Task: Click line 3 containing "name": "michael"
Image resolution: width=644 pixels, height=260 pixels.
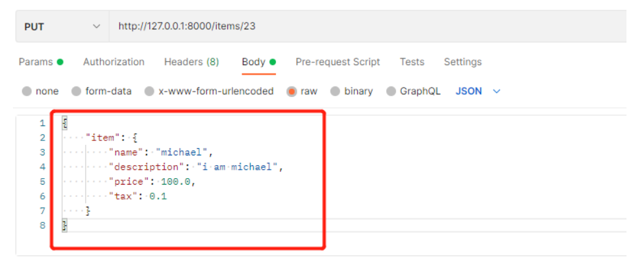Action: pos(162,152)
